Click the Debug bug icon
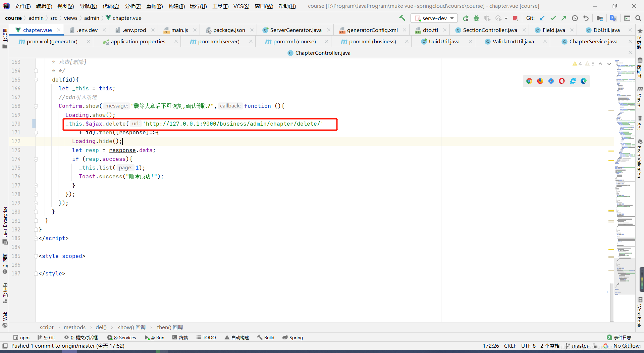Viewport: 644px width, 353px height. point(476,18)
